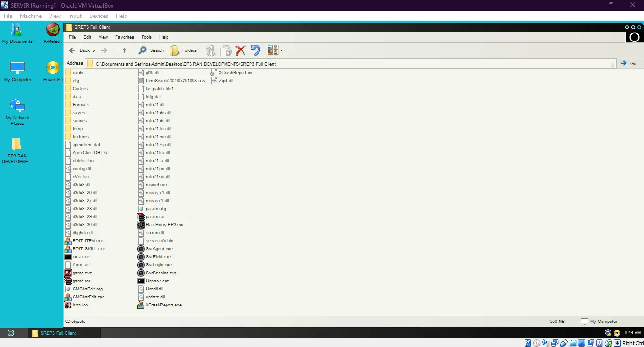Click the PowerISO tray icon
The height and width of the screenshot is (347, 644).
click(617, 333)
